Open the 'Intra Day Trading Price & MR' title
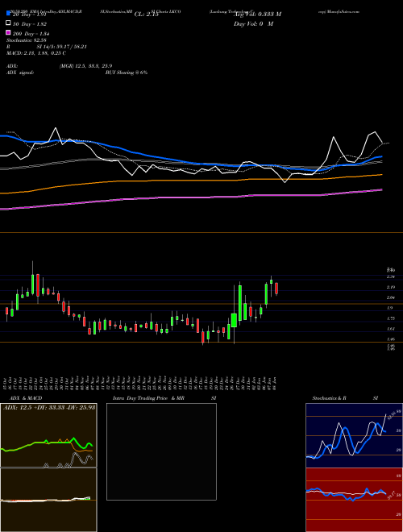 [148, 398]
